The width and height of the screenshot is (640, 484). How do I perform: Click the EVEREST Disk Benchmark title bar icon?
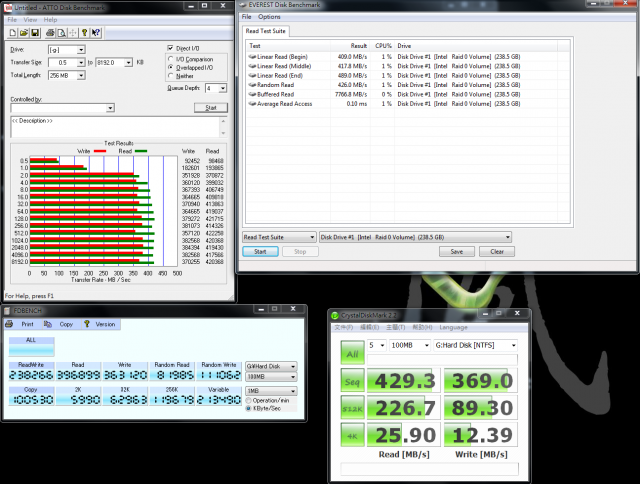(243, 5)
